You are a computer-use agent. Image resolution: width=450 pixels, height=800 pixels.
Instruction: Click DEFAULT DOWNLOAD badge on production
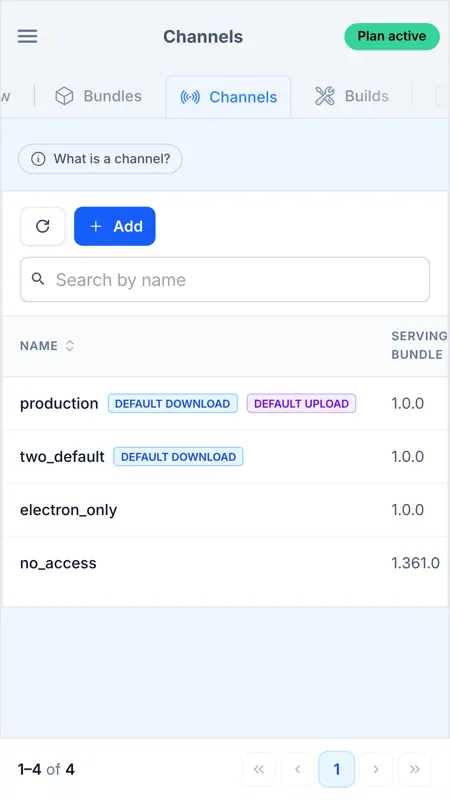point(172,404)
